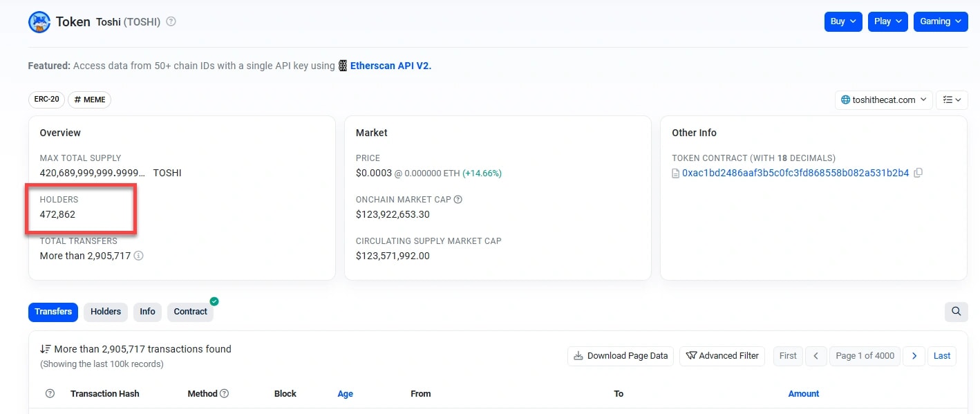Image resolution: width=980 pixels, height=414 pixels.
Task: Click the info icon beside Total Transfers
Action: (x=138, y=256)
